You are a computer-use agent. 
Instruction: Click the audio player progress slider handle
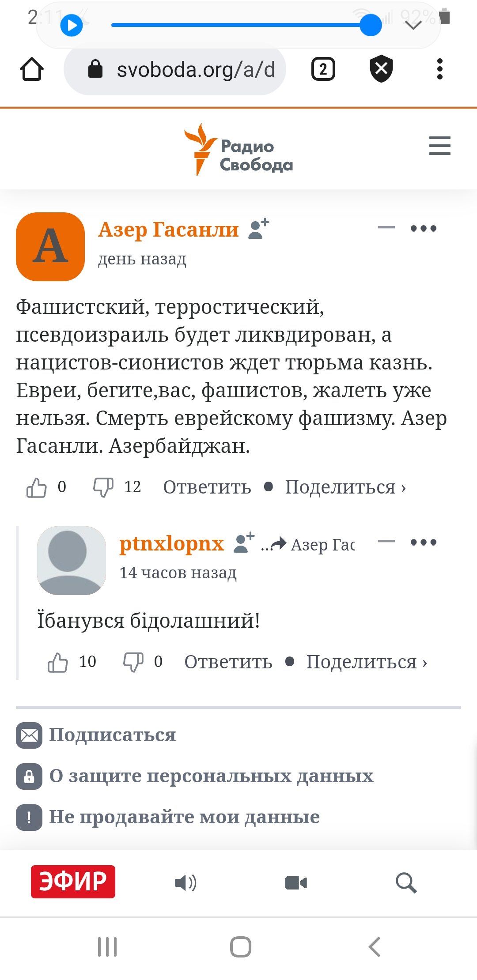(371, 25)
